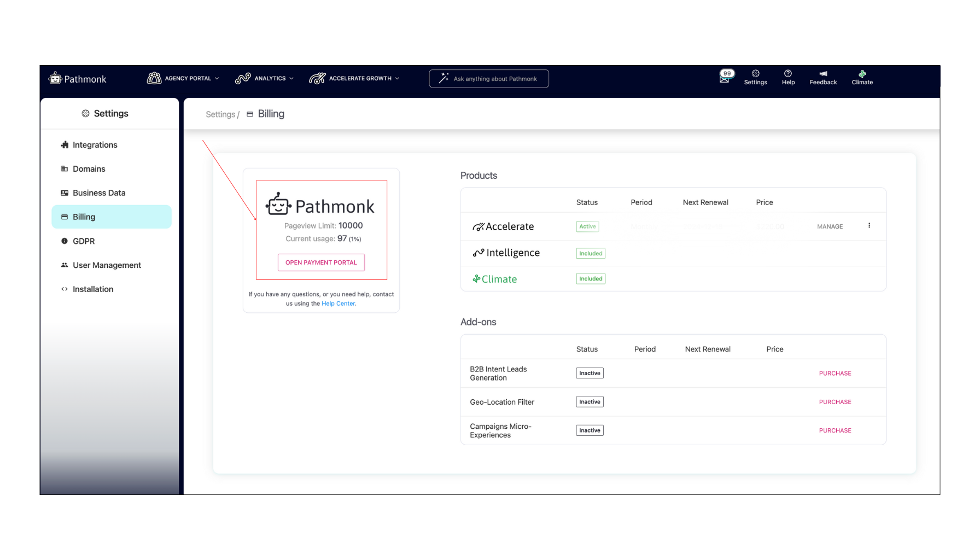Click the Open Payment Portal button
980x560 pixels.
(x=321, y=262)
